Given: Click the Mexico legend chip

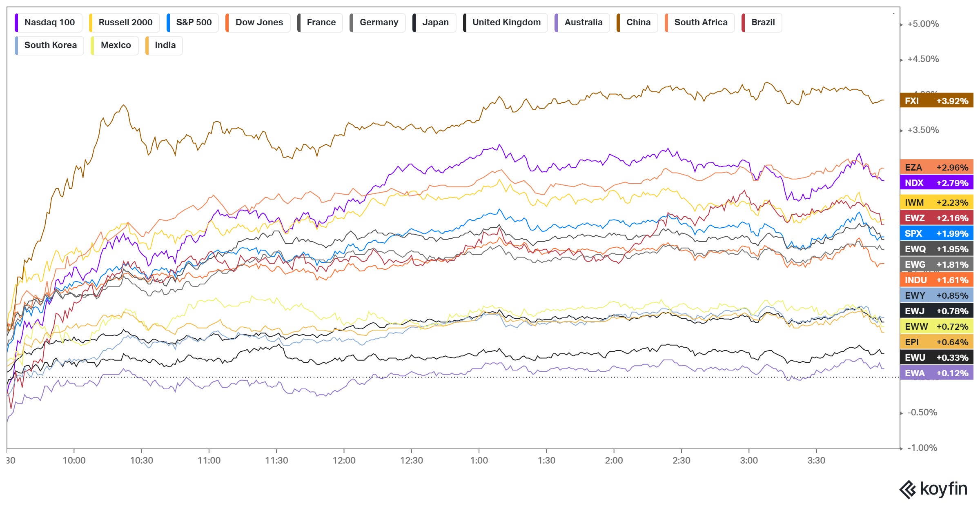Looking at the screenshot, I should [114, 45].
